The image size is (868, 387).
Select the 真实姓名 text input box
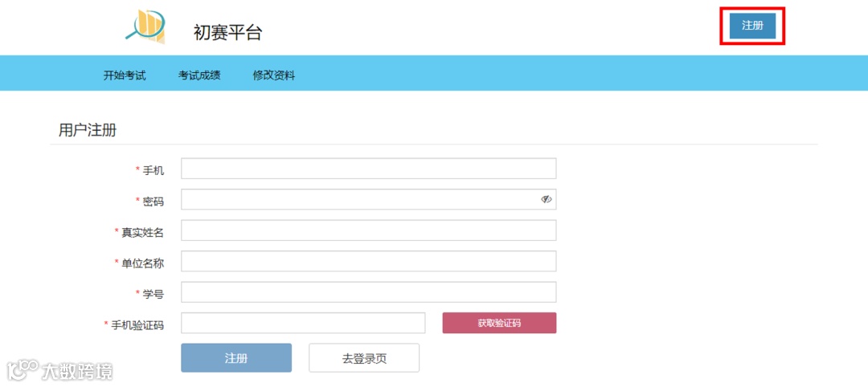[x=369, y=230]
